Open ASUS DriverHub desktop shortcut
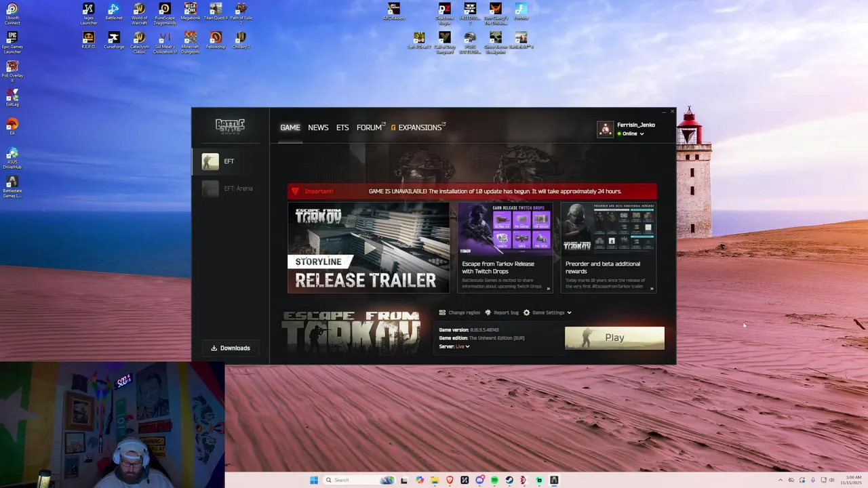The height and width of the screenshot is (488, 868). tap(12, 158)
